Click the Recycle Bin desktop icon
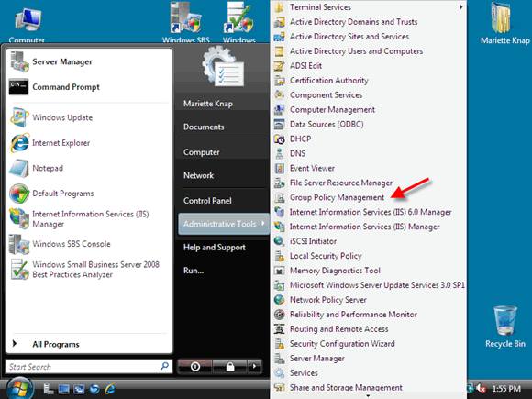This screenshot has height=399, width=532. tap(505, 321)
